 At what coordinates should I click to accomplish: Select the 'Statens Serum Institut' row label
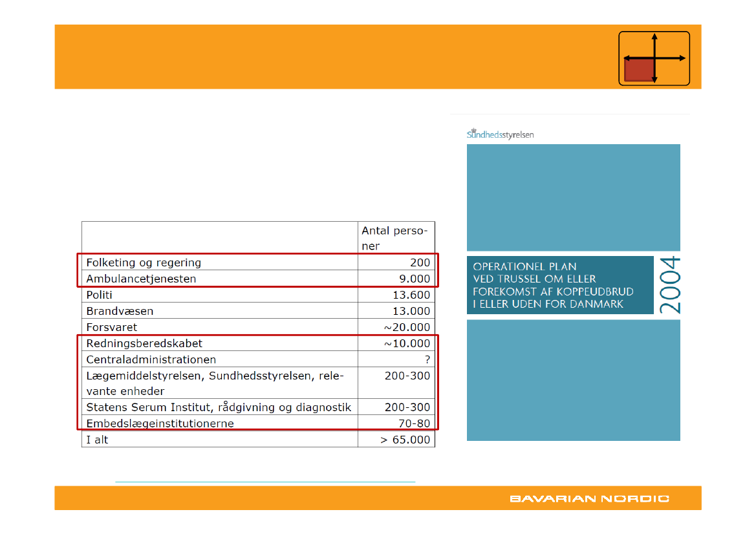[219, 407]
